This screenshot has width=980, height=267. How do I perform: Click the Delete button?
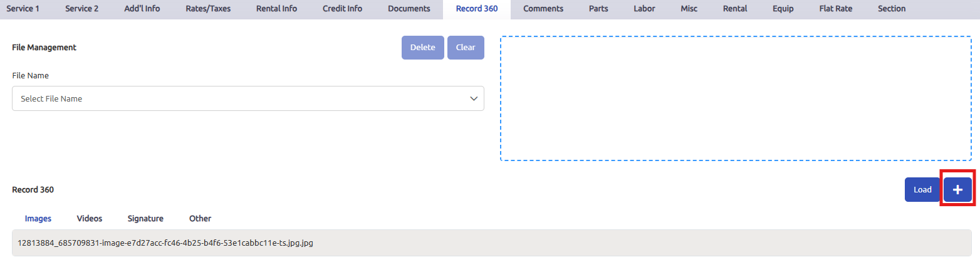pyautogui.click(x=423, y=48)
